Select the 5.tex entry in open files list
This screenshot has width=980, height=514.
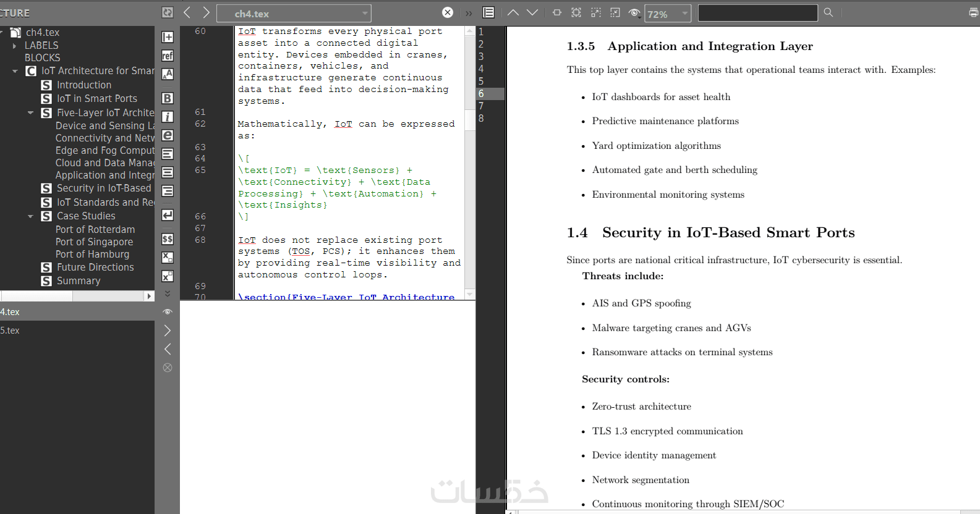(77, 331)
